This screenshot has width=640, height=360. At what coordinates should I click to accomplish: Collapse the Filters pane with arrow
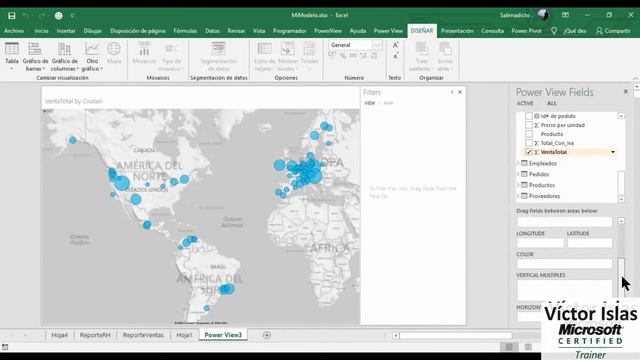click(452, 92)
